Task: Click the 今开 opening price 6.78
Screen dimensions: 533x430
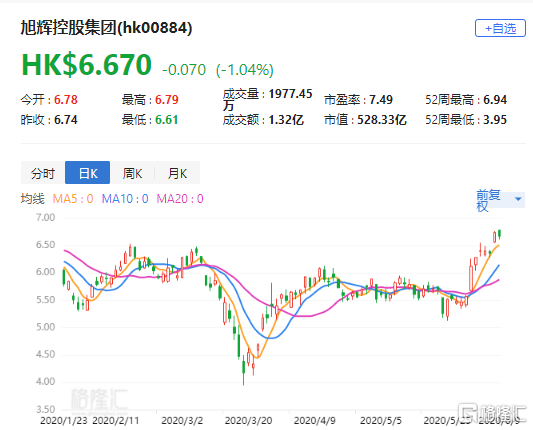Action: (66, 100)
